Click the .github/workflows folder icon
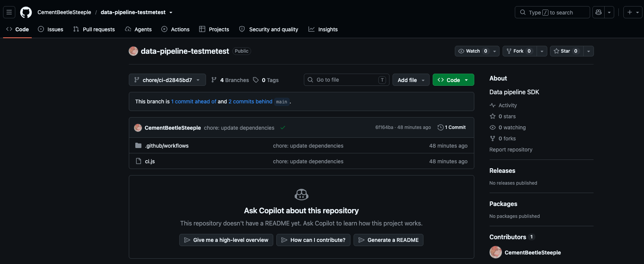Image resolution: width=644 pixels, height=264 pixels. (x=138, y=146)
